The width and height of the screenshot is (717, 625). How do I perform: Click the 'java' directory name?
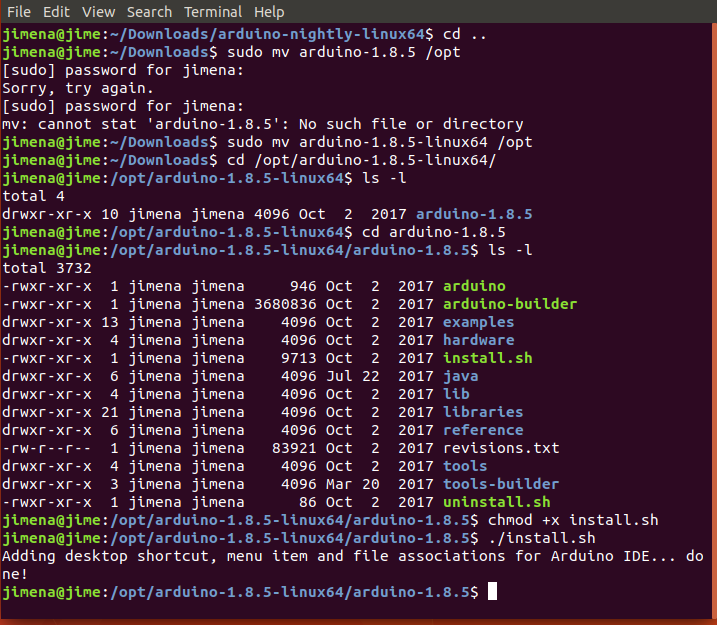[x=460, y=376]
